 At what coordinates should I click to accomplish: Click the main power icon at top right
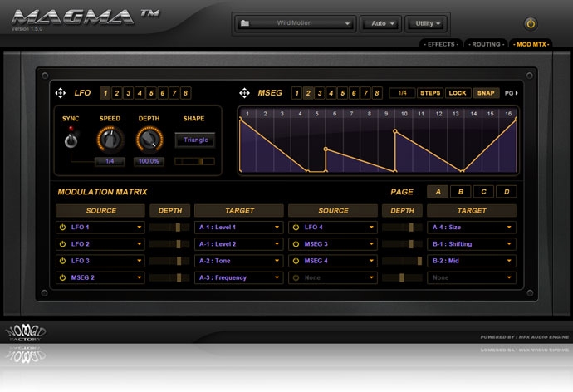click(531, 24)
